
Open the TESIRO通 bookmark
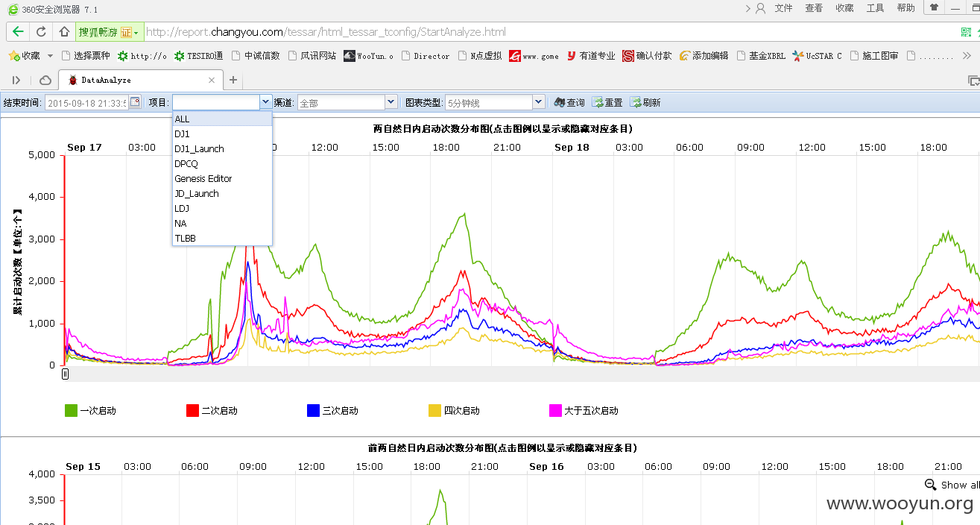(x=198, y=56)
